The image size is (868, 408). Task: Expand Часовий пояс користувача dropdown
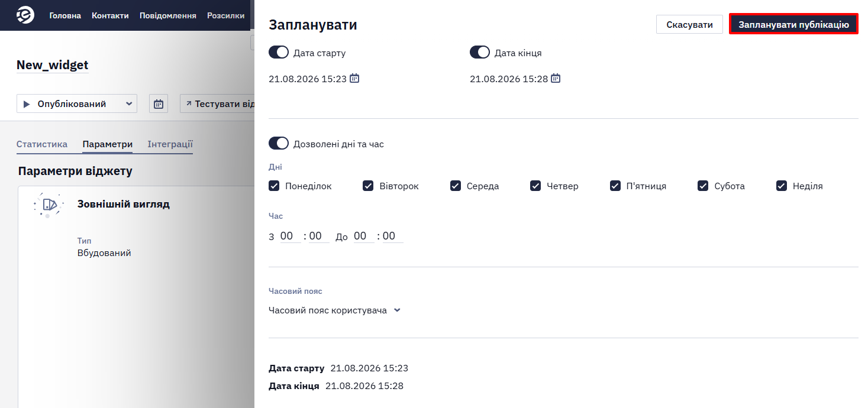pos(335,310)
